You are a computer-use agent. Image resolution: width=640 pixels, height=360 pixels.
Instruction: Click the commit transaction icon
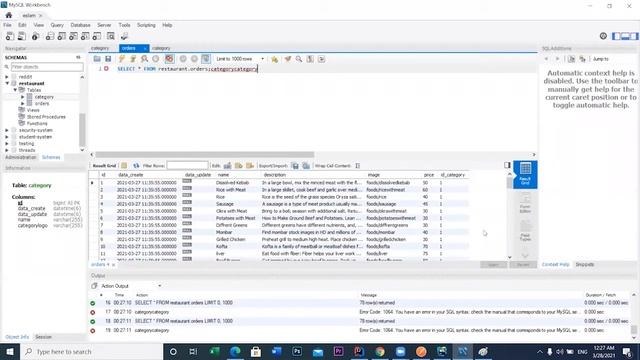(183, 59)
